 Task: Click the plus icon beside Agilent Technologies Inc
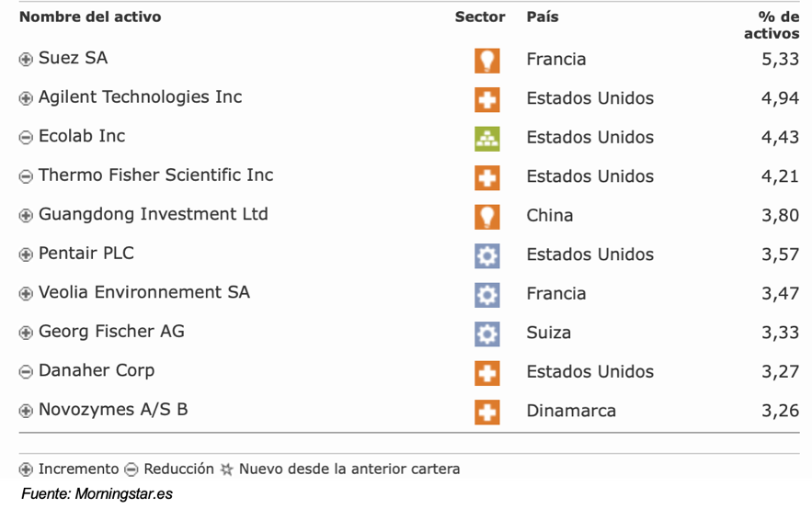click(26, 99)
